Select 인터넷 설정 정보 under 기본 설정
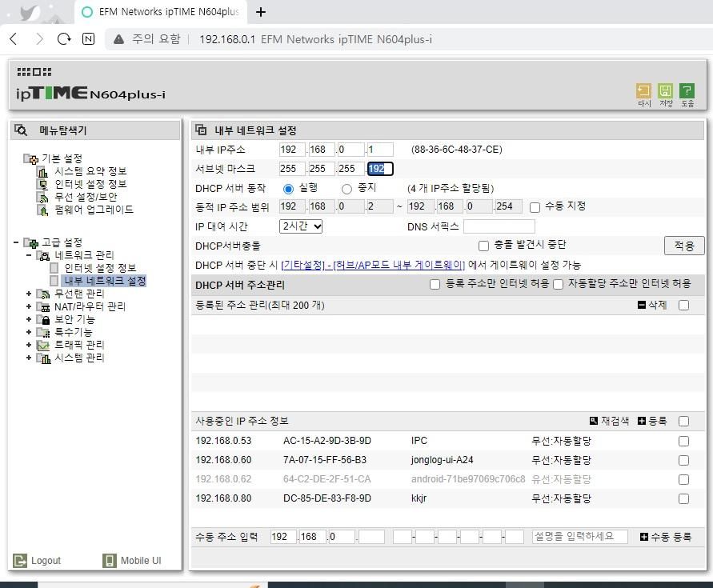 90,184
